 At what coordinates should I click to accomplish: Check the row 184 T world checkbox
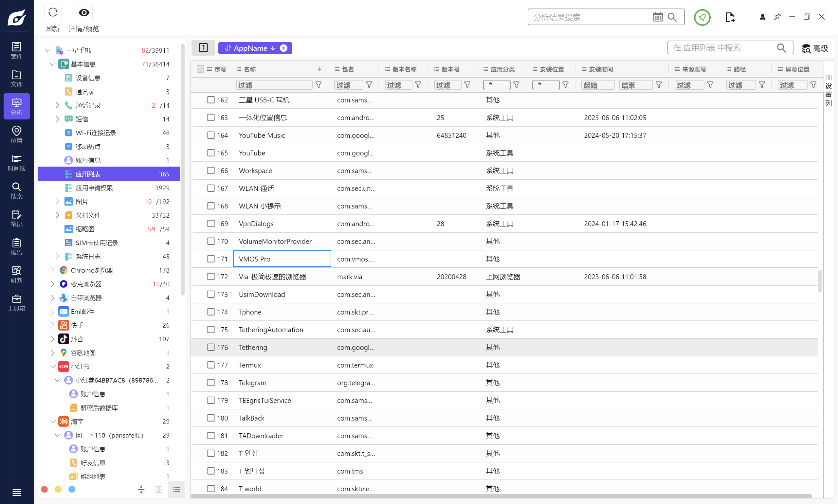click(x=211, y=488)
